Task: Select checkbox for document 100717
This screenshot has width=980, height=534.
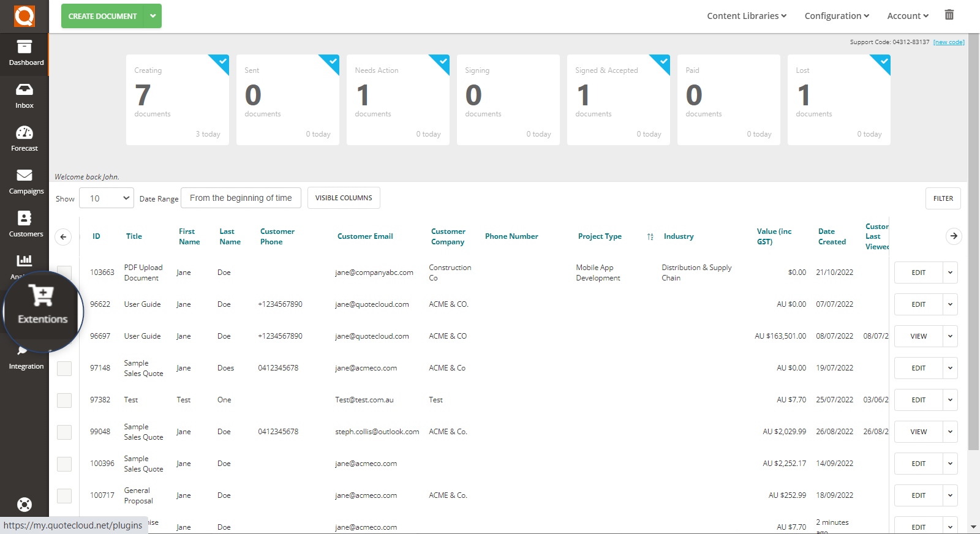Action: (x=64, y=495)
